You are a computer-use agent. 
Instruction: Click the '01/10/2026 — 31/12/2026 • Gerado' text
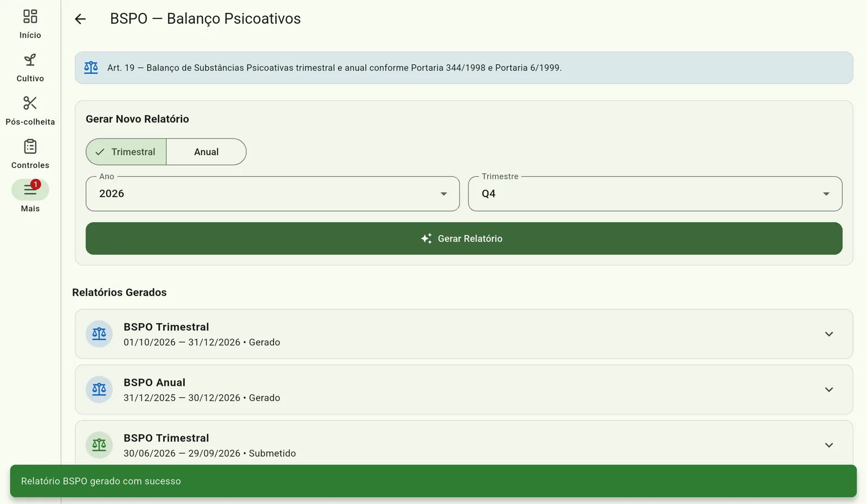pyautogui.click(x=202, y=343)
